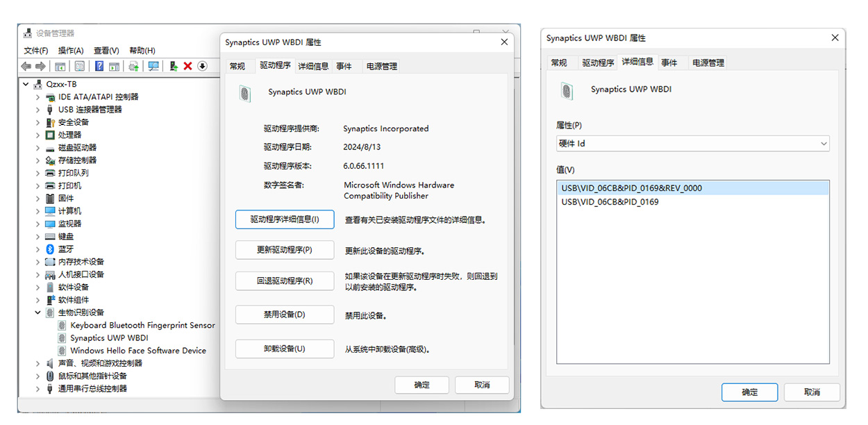The height and width of the screenshot is (425, 868).
Task: Switch to 电源管理 tab in driver dialog
Action: [x=382, y=66]
